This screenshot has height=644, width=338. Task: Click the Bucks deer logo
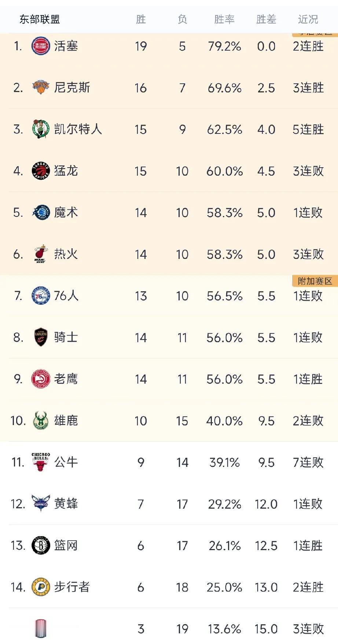point(41,421)
